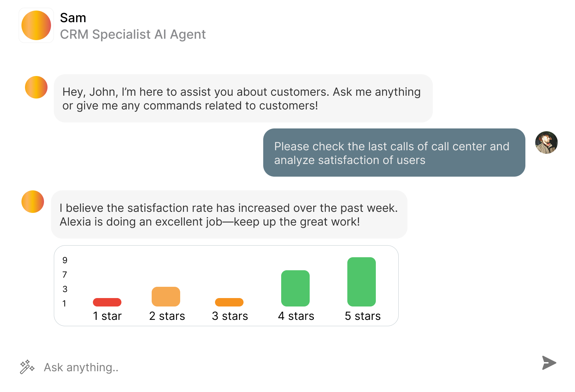Click the '5 stars' axis label
Image resolution: width=575 pixels, height=392 pixels.
pos(362,316)
